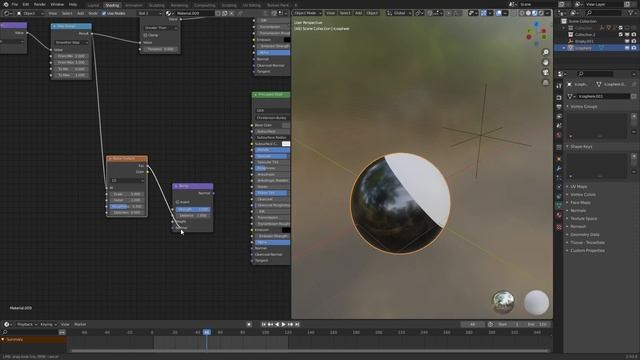
Task: Open the Render properties tab icon
Action: point(559,97)
